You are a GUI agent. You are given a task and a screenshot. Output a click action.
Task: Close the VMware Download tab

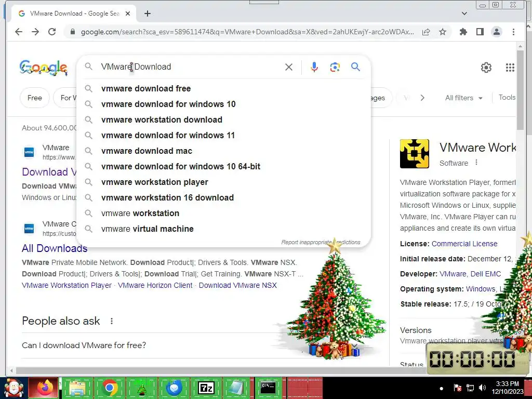[x=128, y=14]
